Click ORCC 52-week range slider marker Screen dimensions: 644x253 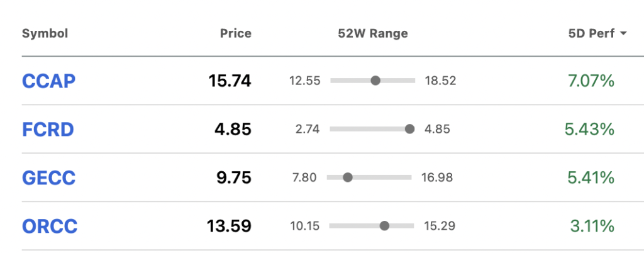pos(384,226)
